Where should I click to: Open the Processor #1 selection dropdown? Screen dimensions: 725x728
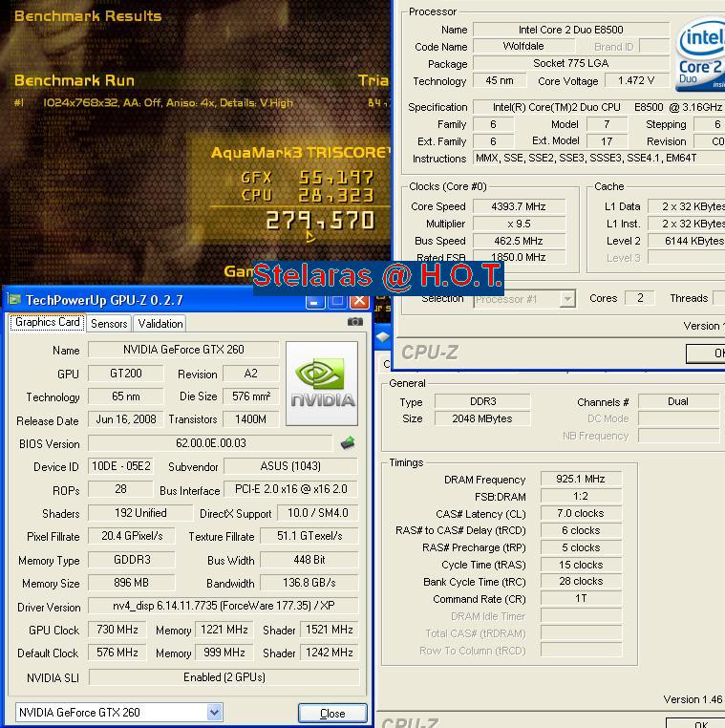(x=567, y=299)
